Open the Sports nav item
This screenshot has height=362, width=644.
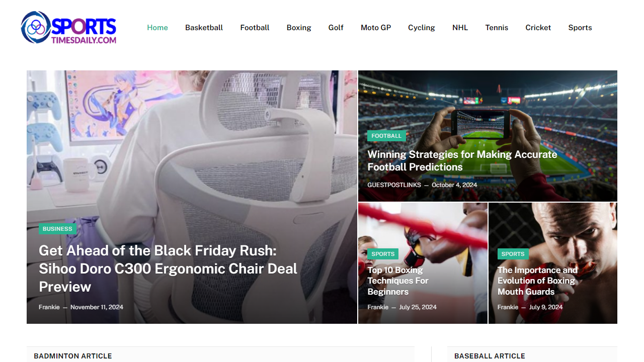(x=580, y=28)
